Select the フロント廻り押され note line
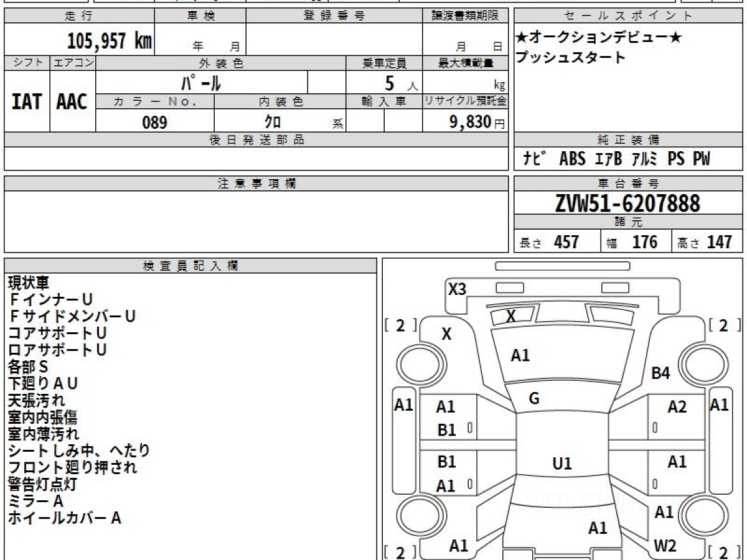747x560 pixels. point(72,467)
